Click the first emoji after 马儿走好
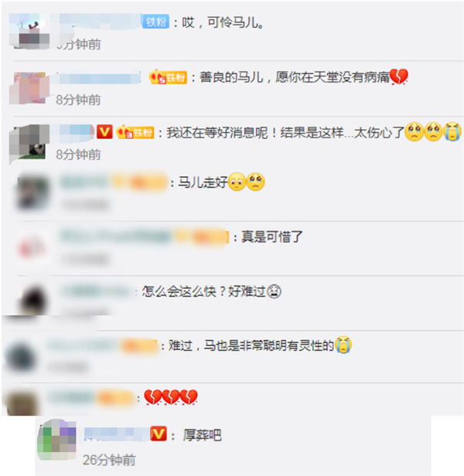 (x=237, y=182)
